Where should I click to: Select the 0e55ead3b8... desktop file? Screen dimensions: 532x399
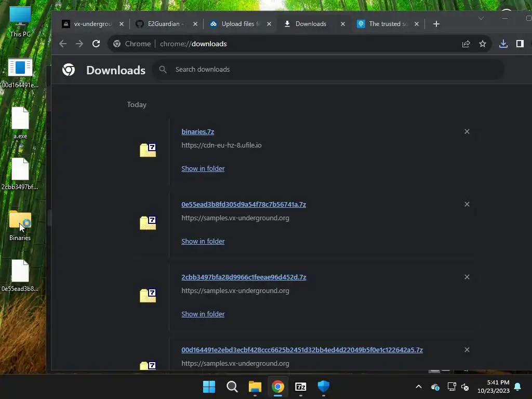(20, 276)
